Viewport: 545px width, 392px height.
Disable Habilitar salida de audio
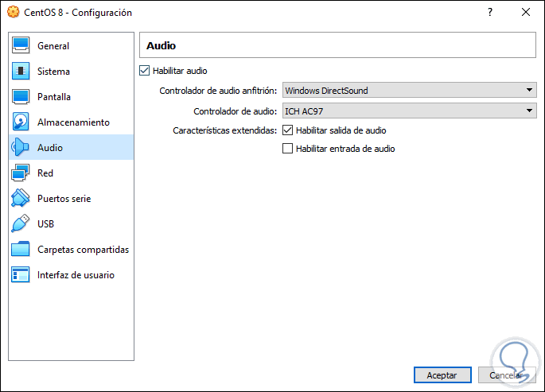pyautogui.click(x=288, y=130)
